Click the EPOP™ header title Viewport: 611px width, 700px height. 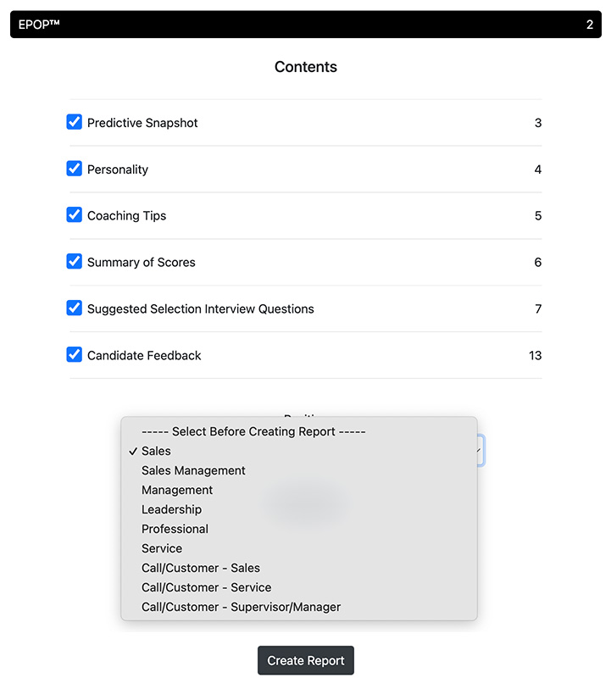click(40, 25)
